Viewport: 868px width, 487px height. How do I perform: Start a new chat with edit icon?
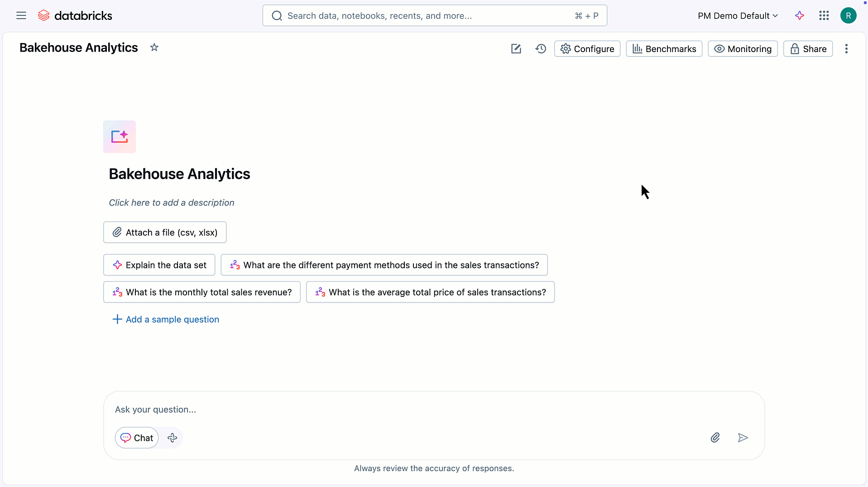[x=516, y=49]
